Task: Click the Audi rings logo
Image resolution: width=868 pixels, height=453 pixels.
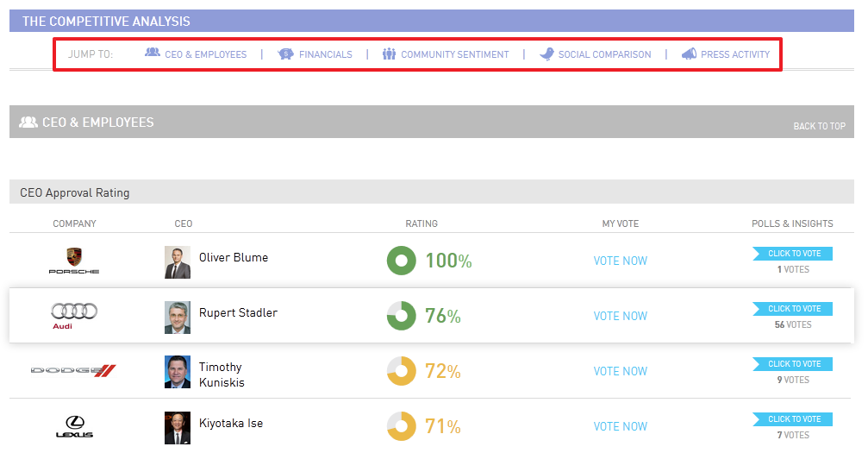Action: (74, 315)
